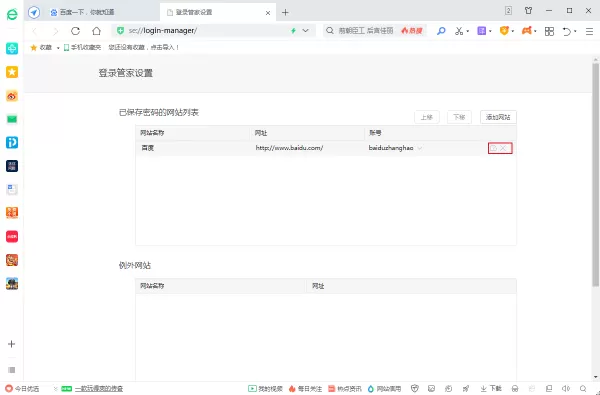The height and width of the screenshot is (395, 600).
Task: Click the import favorites hint link
Action: point(144,47)
